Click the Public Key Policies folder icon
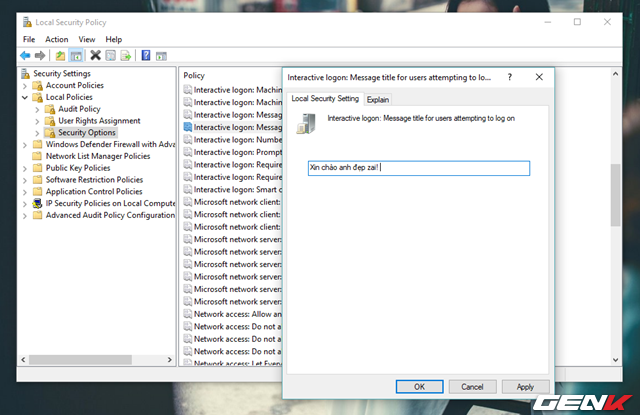This screenshot has width=640, height=415. 38,168
